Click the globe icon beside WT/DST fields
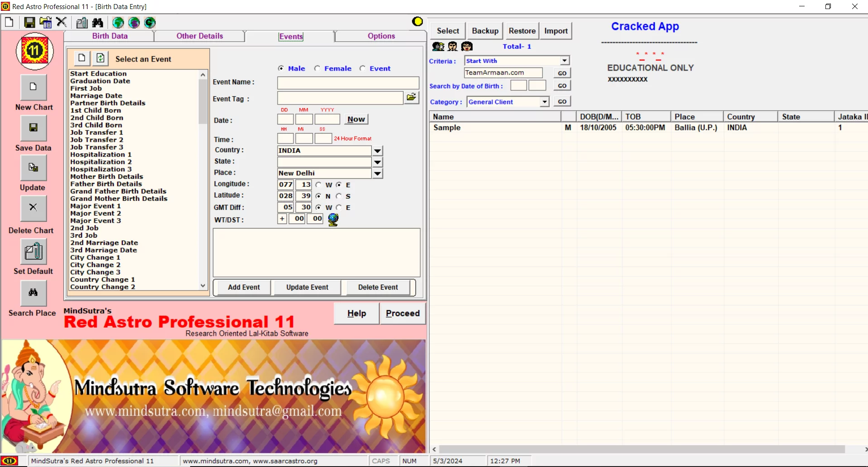The height and width of the screenshot is (467, 868). coord(333,219)
